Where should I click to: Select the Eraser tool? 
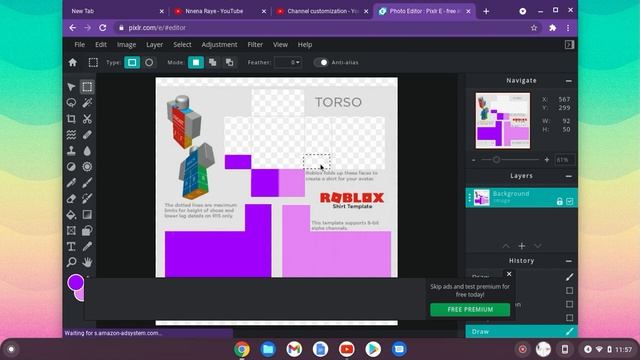point(71,198)
